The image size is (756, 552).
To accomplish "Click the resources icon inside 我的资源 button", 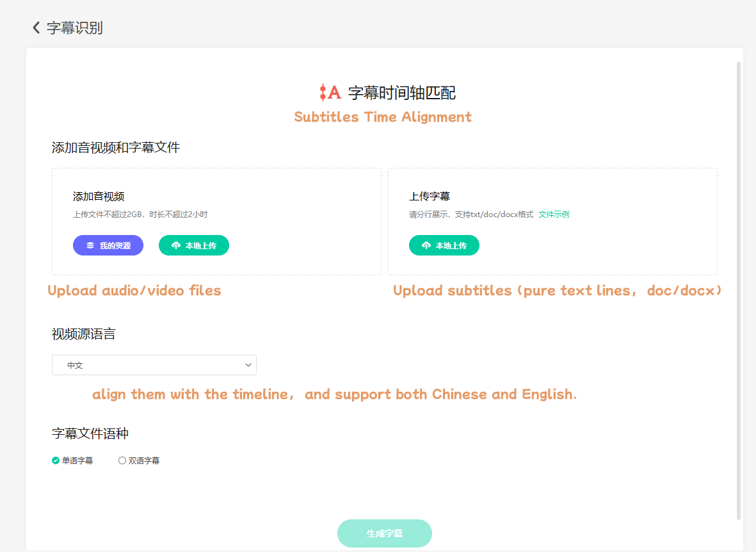I will click(x=89, y=245).
